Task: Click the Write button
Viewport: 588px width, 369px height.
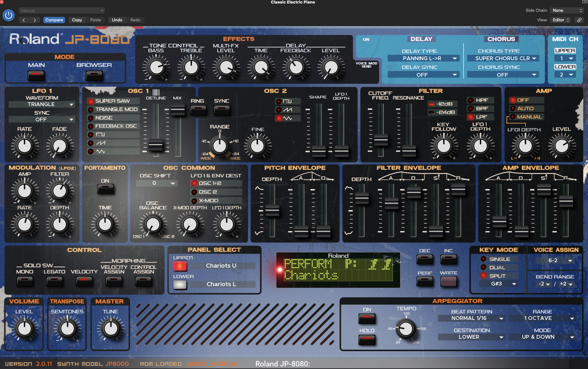Action: tap(448, 281)
